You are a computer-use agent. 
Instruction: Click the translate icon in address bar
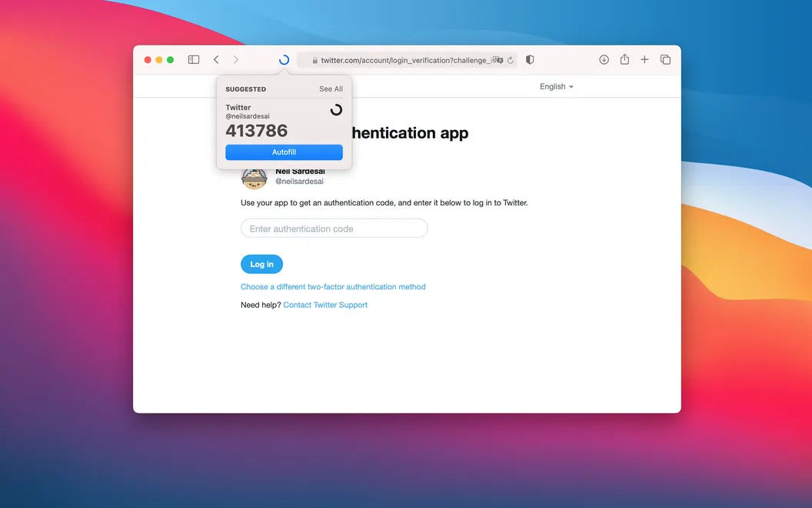click(498, 60)
